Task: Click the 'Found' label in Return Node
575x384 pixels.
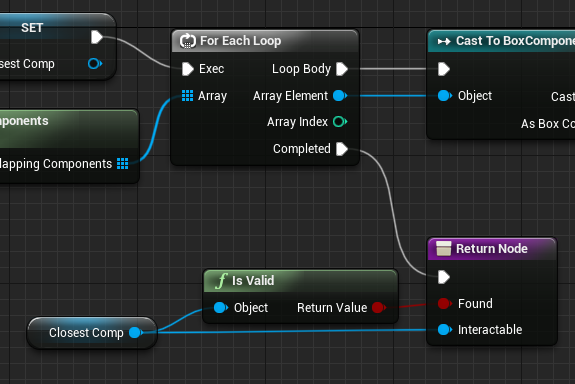Action: [475, 303]
